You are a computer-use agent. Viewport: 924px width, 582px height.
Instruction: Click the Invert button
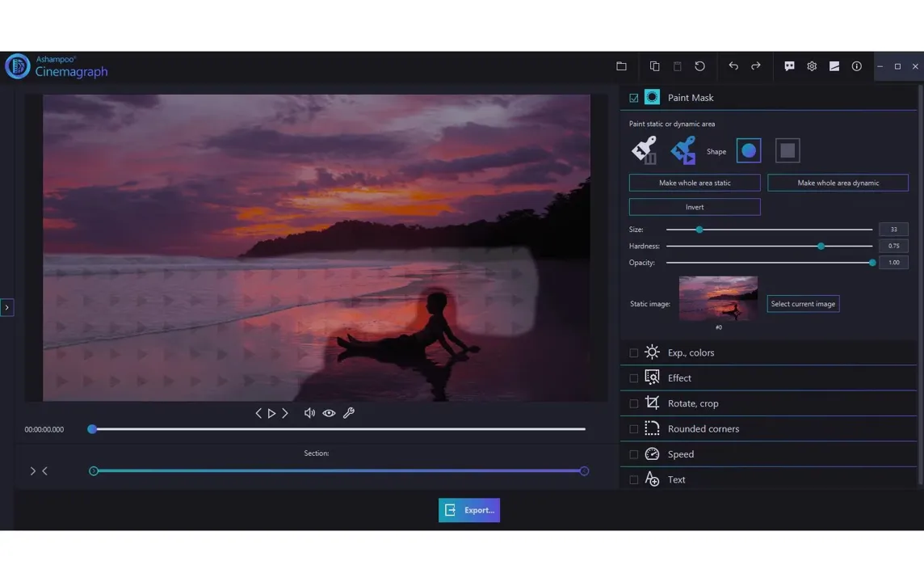(695, 207)
